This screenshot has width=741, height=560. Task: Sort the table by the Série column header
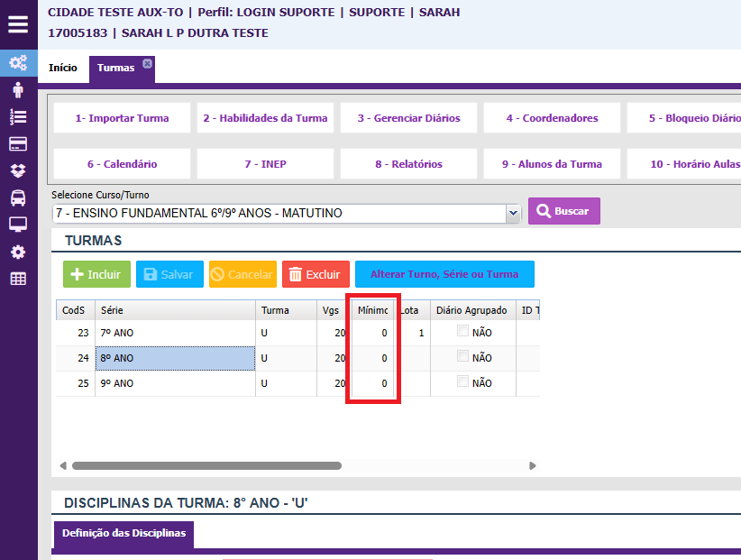(175, 310)
